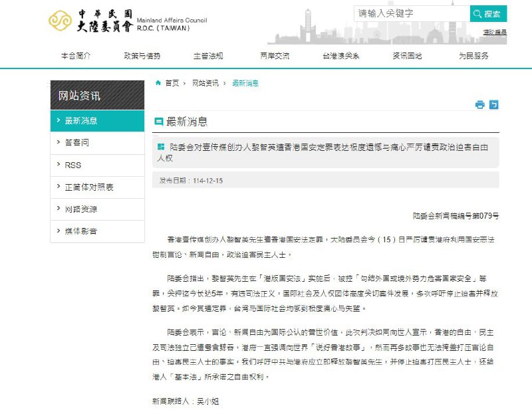Open the 资讯园地 navigation item
This screenshot has height=412, width=532.
406,56
